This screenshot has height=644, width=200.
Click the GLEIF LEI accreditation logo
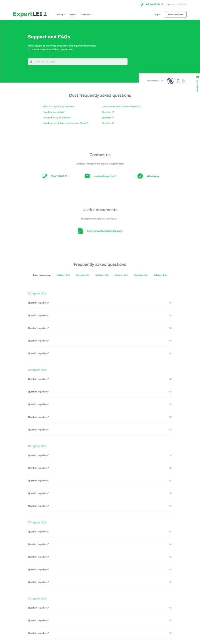pyautogui.click(x=177, y=81)
